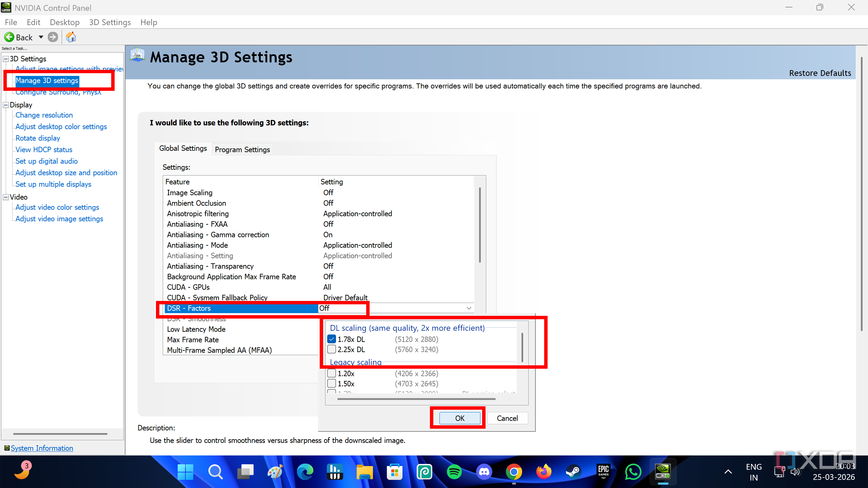Launch Google Chrome from taskbar

(514, 472)
